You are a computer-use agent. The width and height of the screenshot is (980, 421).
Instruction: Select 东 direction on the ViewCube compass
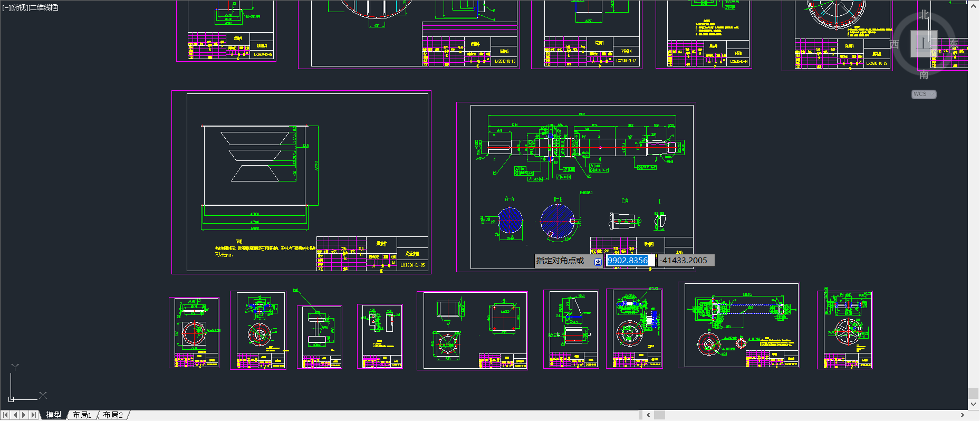tap(954, 44)
